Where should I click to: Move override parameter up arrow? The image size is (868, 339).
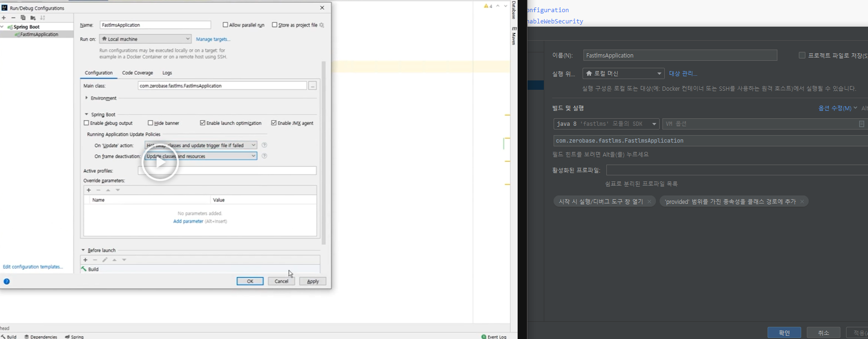point(108,190)
